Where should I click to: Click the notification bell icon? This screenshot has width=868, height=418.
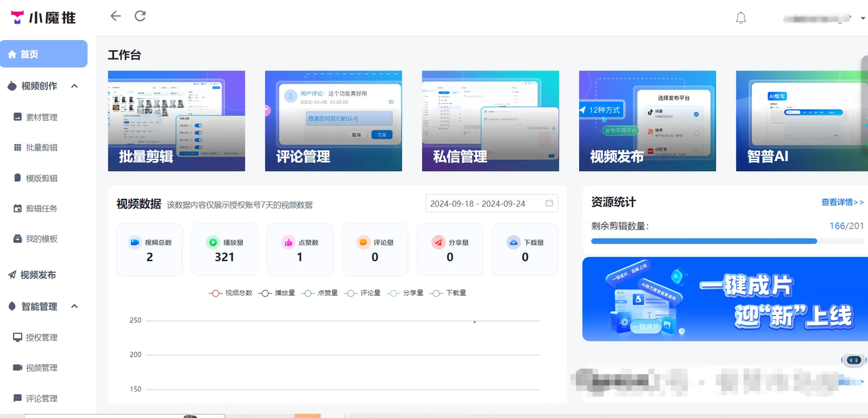[x=741, y=18]
